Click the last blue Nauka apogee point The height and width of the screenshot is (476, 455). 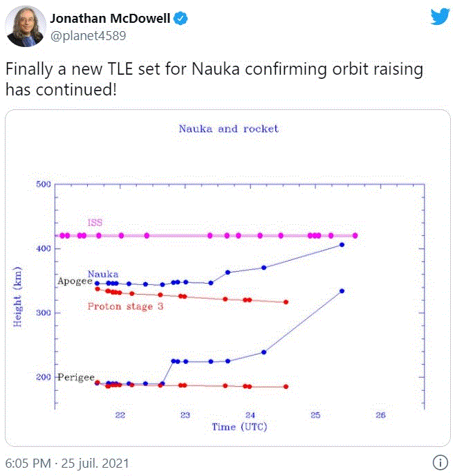342,245
